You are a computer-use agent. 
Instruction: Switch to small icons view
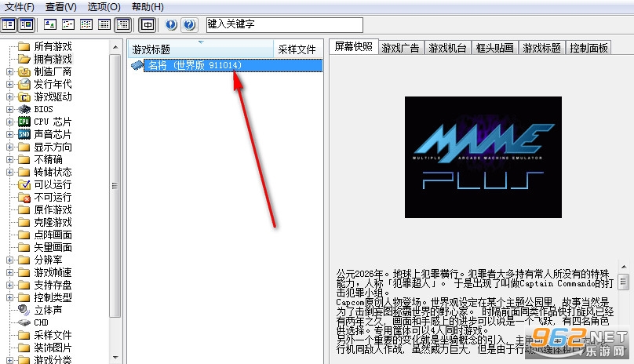point(68,25)
